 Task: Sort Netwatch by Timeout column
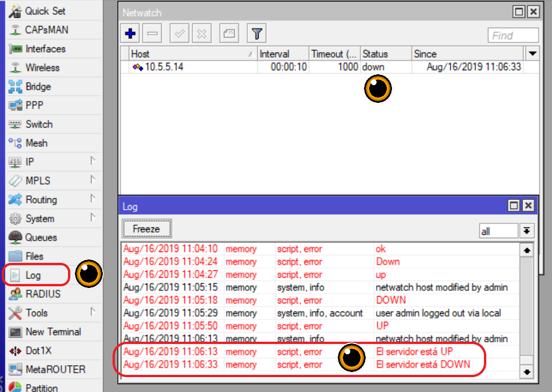pos(334,54)
